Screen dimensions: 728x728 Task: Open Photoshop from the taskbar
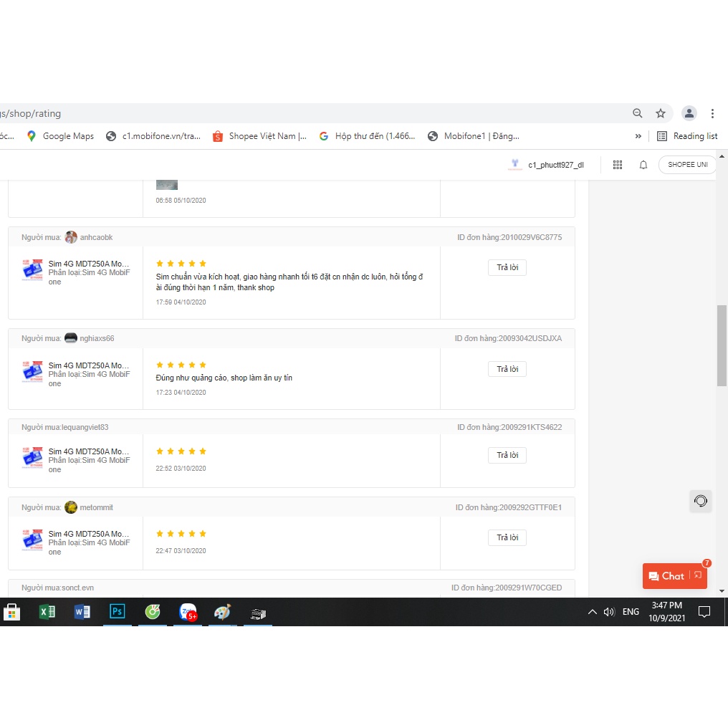pos(117,612)
